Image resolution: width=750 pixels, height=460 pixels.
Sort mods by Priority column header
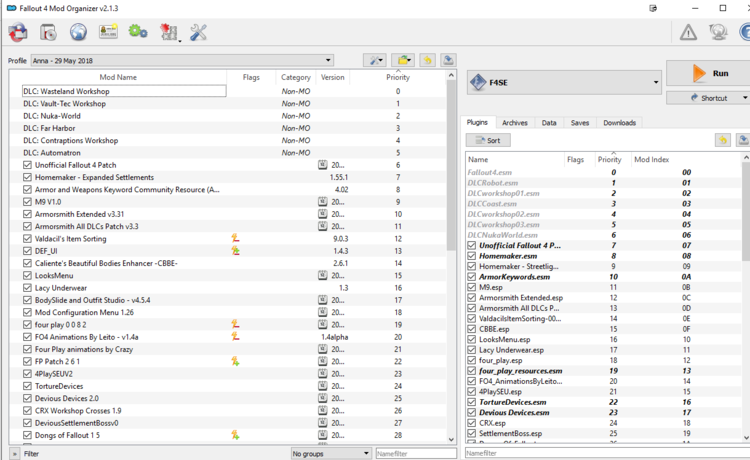point(398,77)
